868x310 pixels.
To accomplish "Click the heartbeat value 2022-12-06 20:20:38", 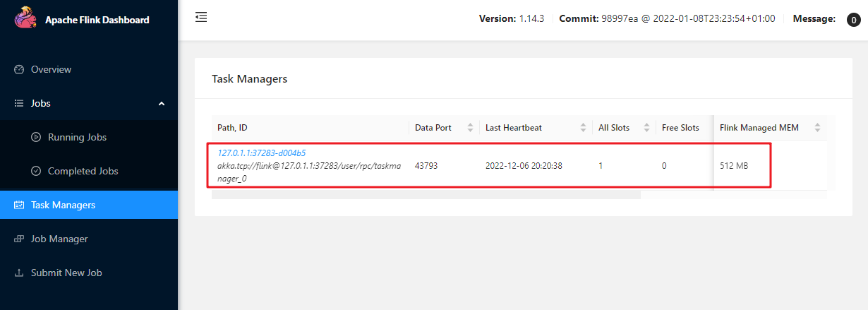I will [x=524, y=166].
